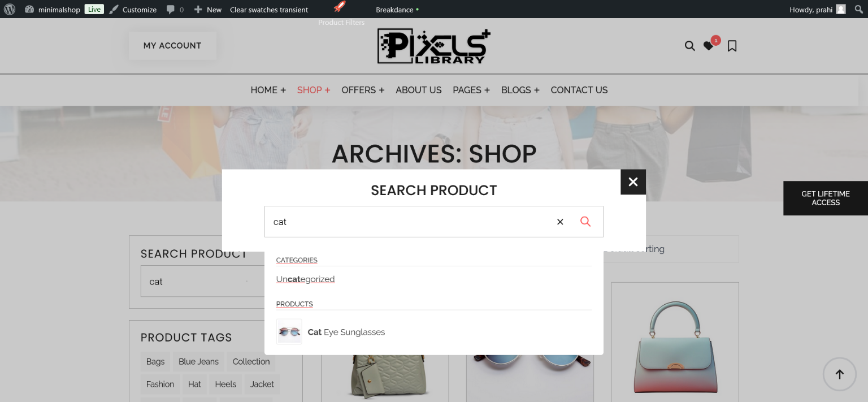Open the wishlist heart icon
The height and width of the screenshot is (402, 868).
pyautogui.click(x=709, y=46)
